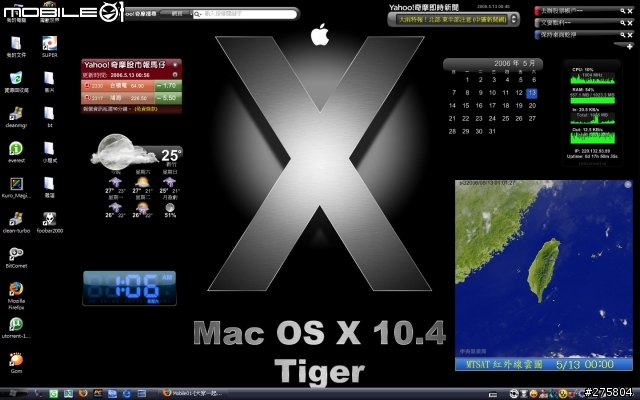Launch Mozilla Firefox from the desktop
The width and height of the screenshot is (640, 400).
[16, 296]
